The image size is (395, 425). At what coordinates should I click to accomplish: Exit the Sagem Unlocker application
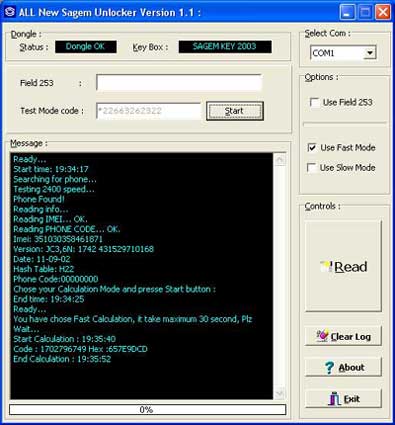point(343,398)
